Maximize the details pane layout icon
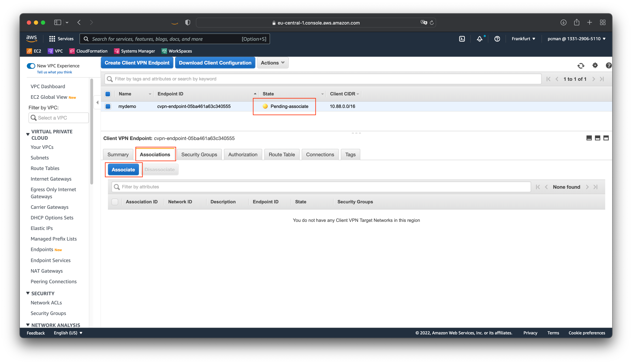 (x=606, y=138)
